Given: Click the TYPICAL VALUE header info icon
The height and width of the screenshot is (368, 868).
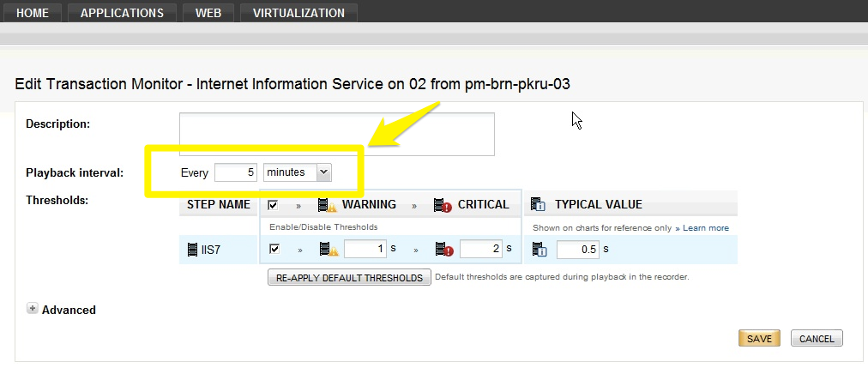Looking at the screenshot, I should click(539, 205).
